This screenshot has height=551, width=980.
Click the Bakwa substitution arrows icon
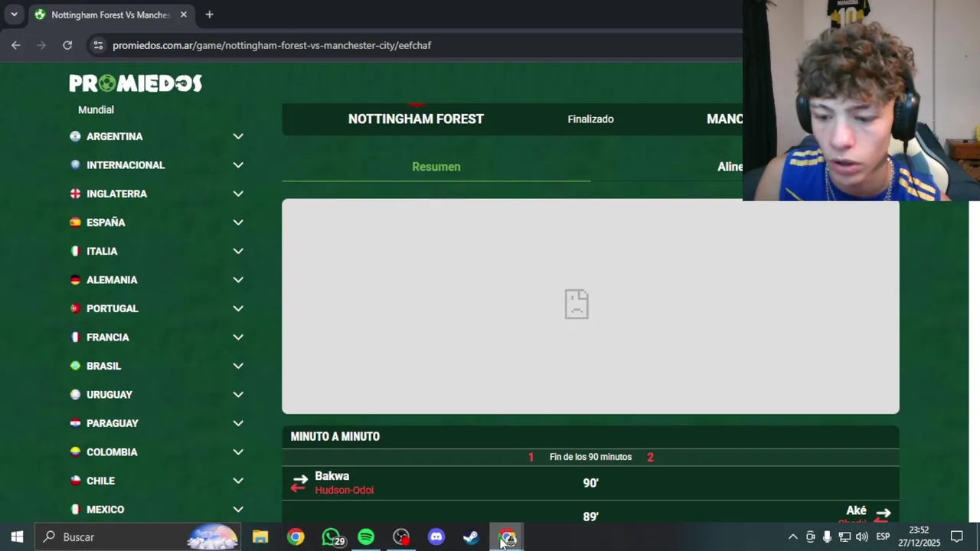coord(299,483)
